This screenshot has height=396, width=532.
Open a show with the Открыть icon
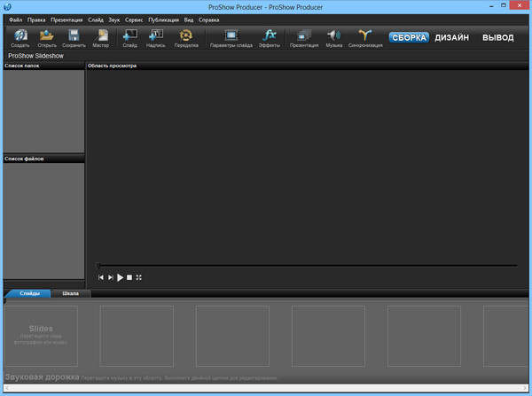click(47, 36)
